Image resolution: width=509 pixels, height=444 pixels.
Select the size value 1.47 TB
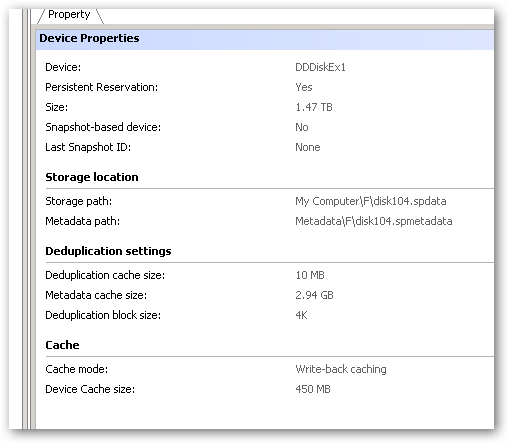pos(314,107)
